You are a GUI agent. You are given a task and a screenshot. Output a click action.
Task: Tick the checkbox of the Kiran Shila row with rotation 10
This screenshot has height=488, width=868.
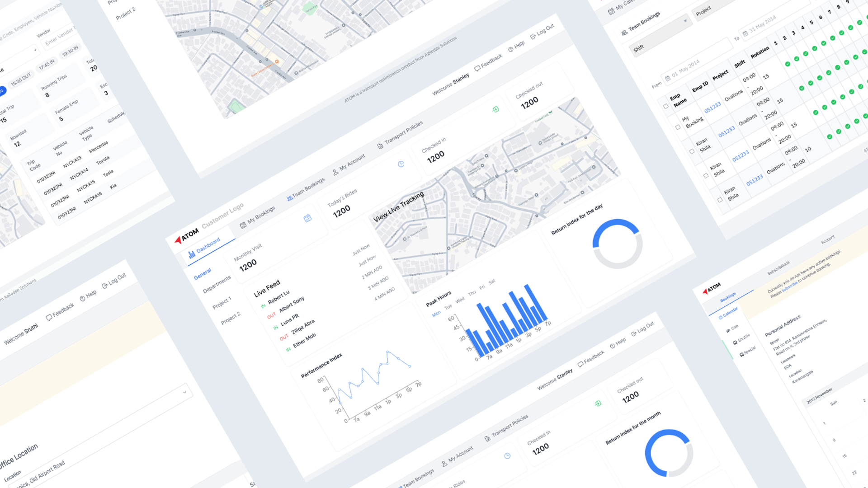[x=720, y=200]
